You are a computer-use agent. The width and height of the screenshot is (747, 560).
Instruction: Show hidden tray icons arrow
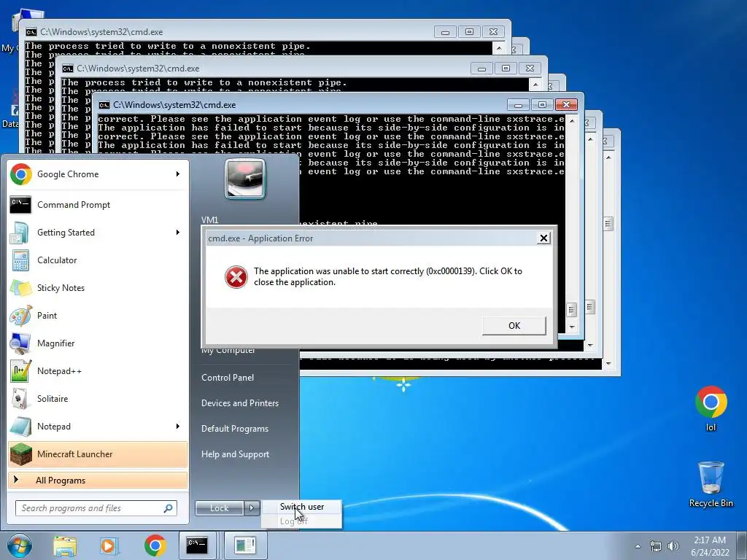pyautogui.click(x=638, y=546)
